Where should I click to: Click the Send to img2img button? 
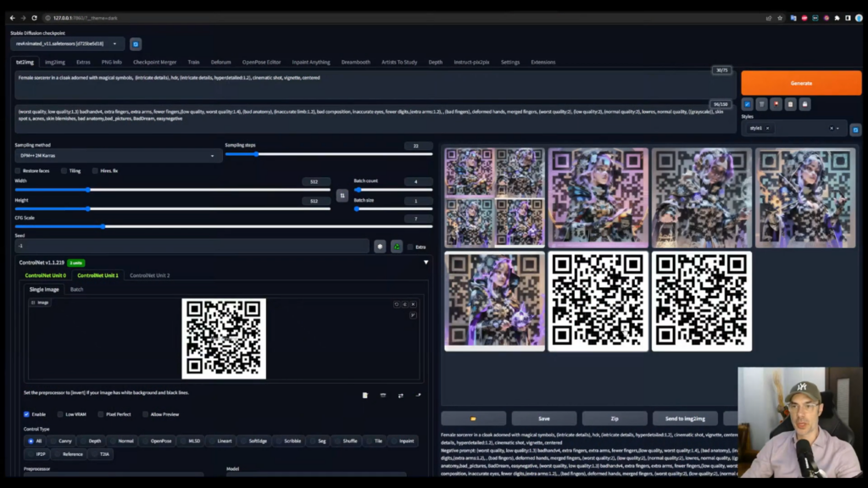(685, 419)
